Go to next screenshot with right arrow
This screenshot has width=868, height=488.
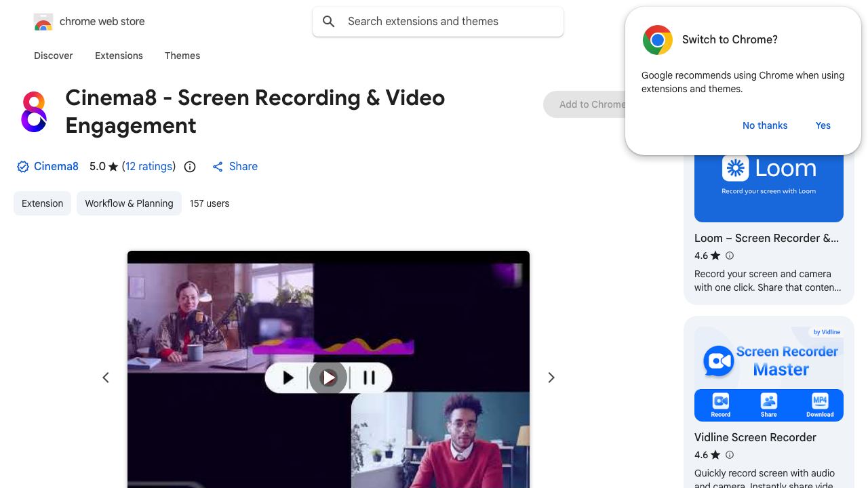click(x=551, y=378)
